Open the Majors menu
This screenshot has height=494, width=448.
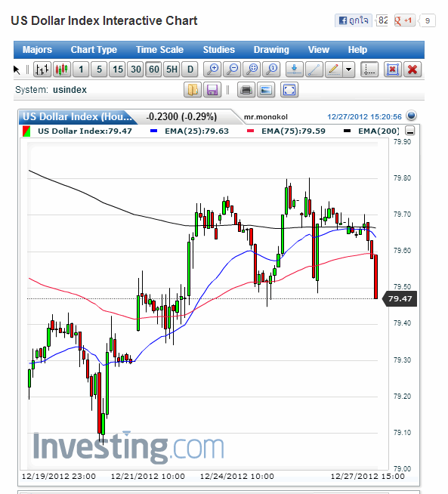37,50
